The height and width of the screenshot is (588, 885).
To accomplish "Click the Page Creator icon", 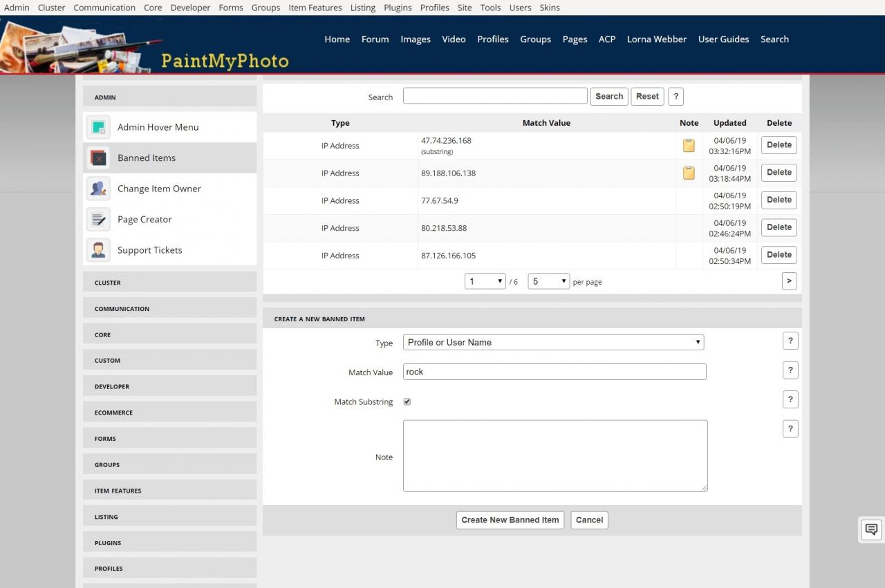I will point(98,220).
